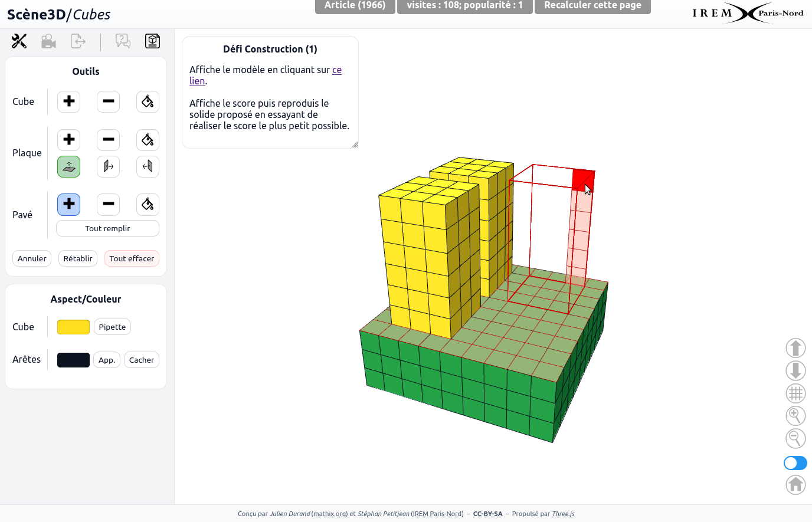
Task: Click the Recalculer cette page tab
Action: pyautogui.click(x=592, y=6)
